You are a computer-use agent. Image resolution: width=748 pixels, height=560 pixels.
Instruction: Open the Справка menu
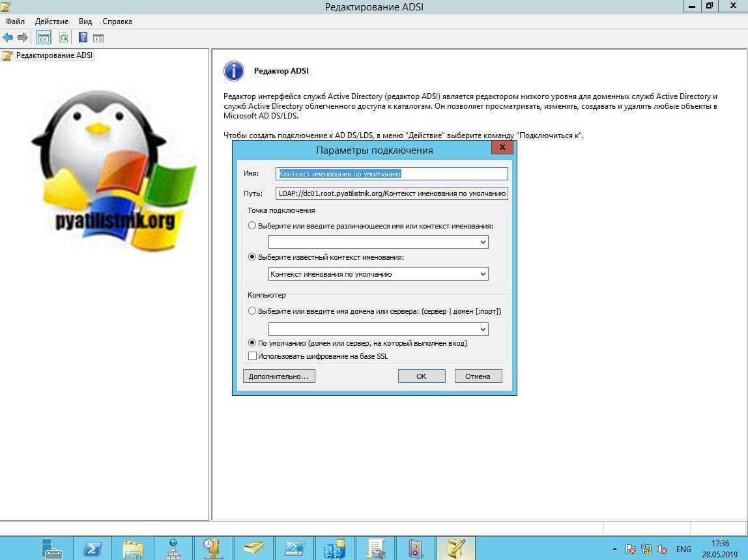pyautogui.click(x=117, y=21)
